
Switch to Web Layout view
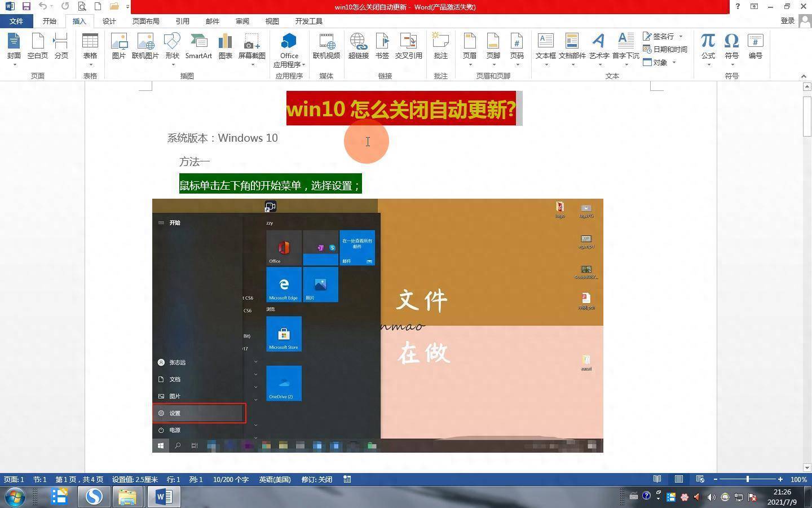click(700, 479)
